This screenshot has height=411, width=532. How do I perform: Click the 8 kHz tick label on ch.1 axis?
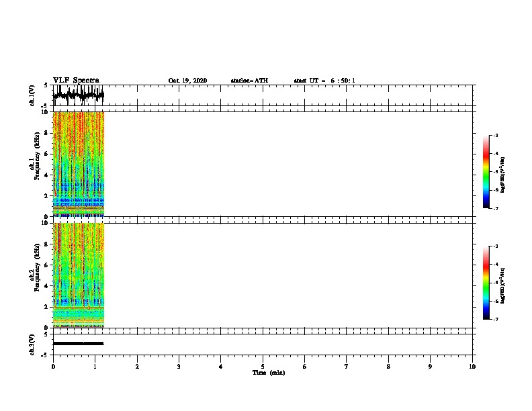click(x=46, y=133)
